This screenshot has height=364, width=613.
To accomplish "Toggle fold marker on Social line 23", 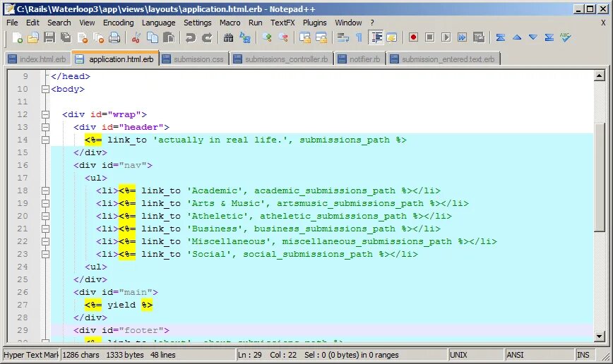I will coord(45,254).
